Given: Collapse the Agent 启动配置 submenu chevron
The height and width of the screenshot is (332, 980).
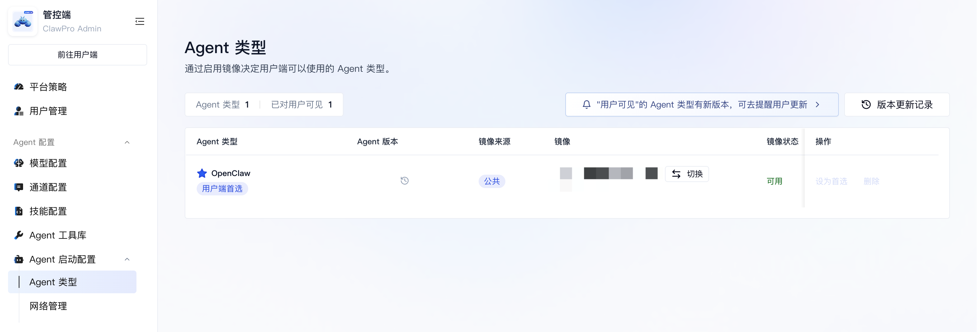Looking at the screenshot, I should point(127,260).
